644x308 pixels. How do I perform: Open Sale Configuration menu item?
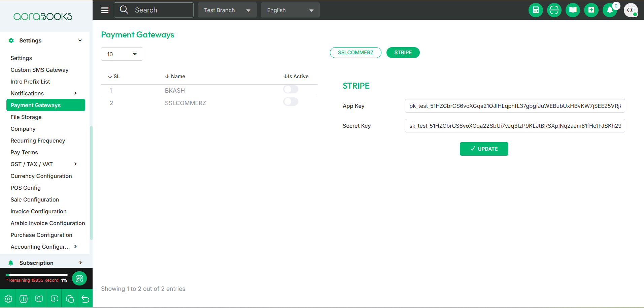click(x=35, y=199)
